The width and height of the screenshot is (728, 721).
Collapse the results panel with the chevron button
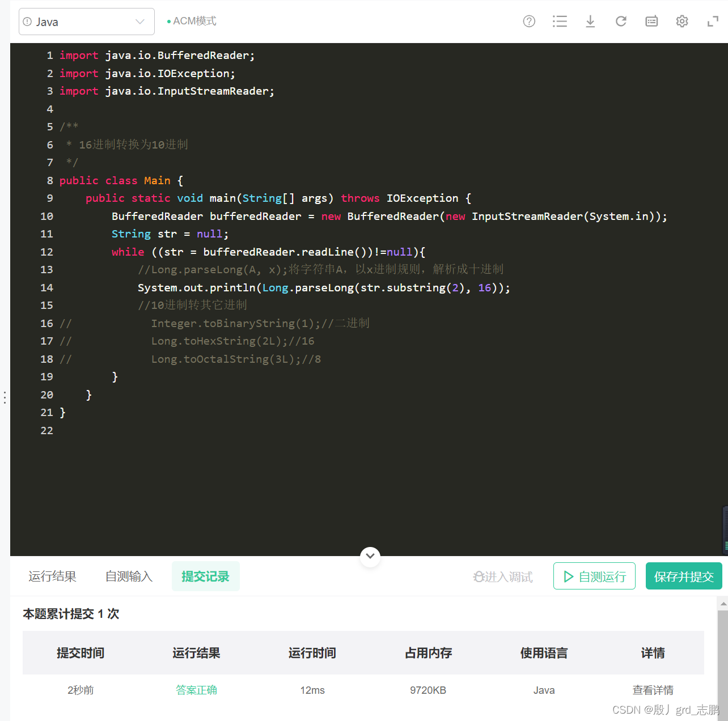pos(370,556)
